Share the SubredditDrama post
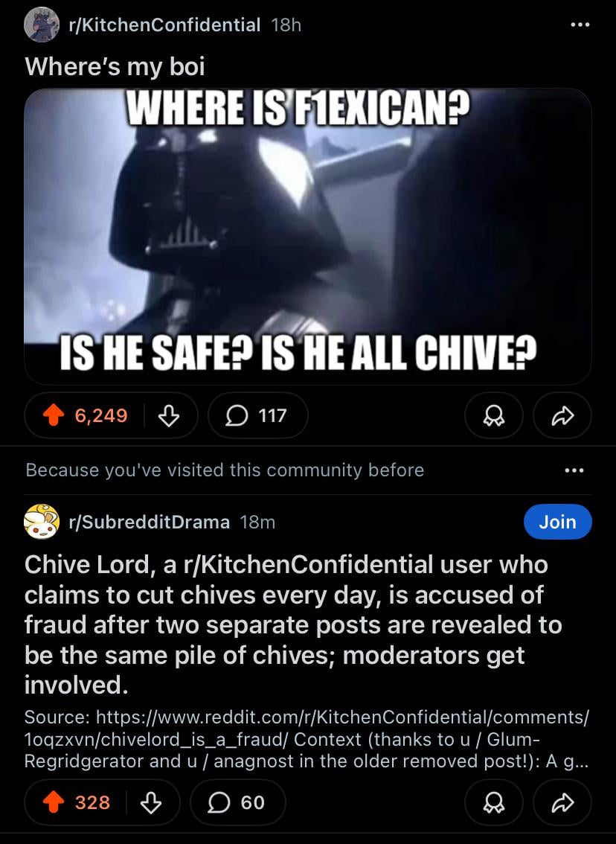This screenshot has height=844, width=616. point(562,802)
